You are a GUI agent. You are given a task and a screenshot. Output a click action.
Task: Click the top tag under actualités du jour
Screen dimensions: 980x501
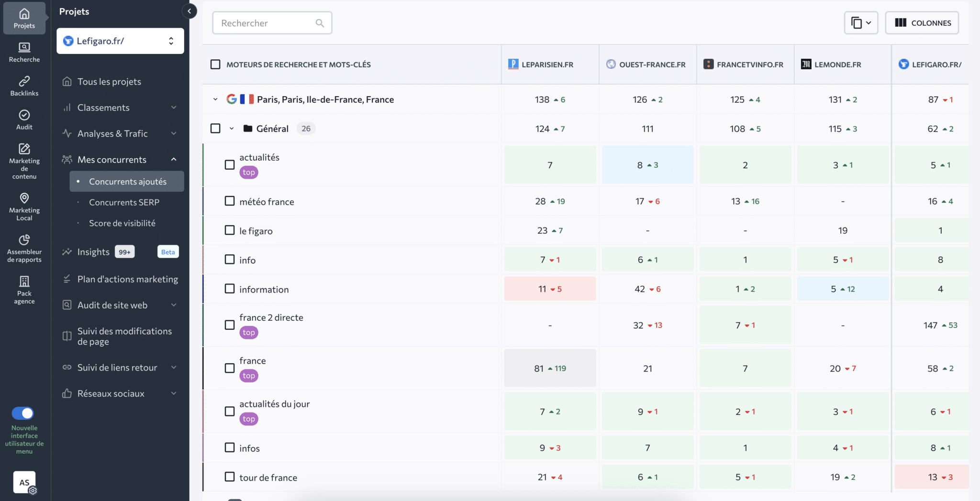249,419
